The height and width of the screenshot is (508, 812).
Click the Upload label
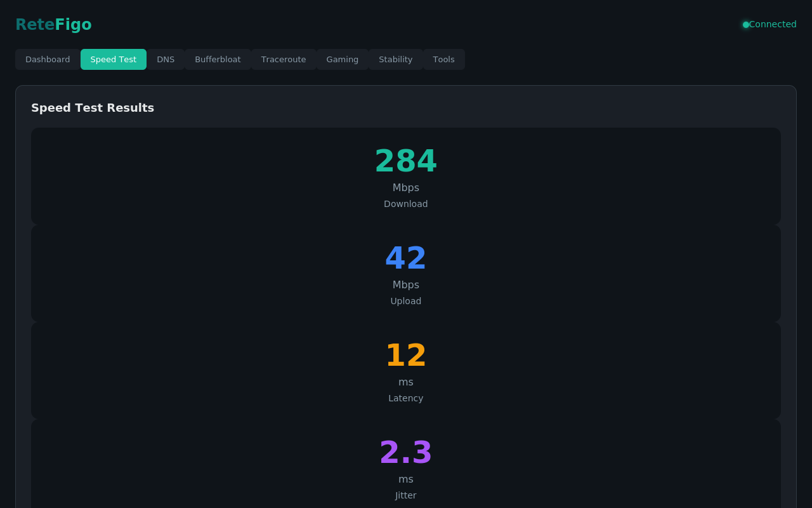coord(406,301)
